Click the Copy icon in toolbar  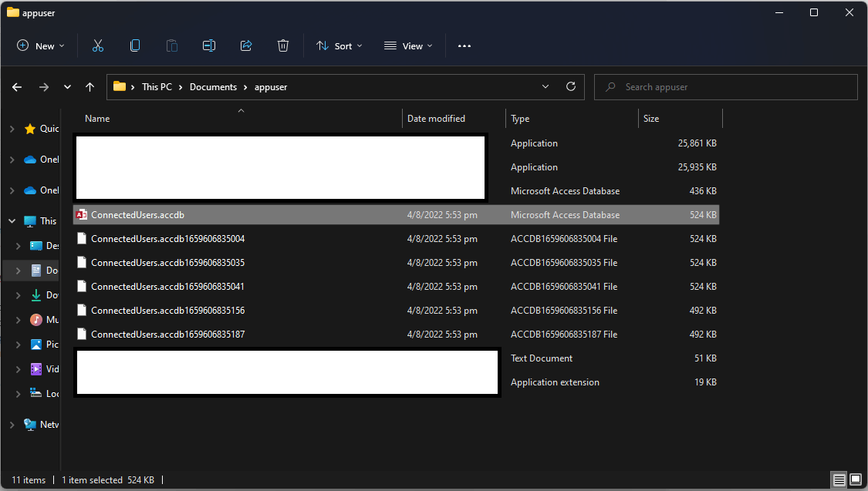tap(135, 46)
